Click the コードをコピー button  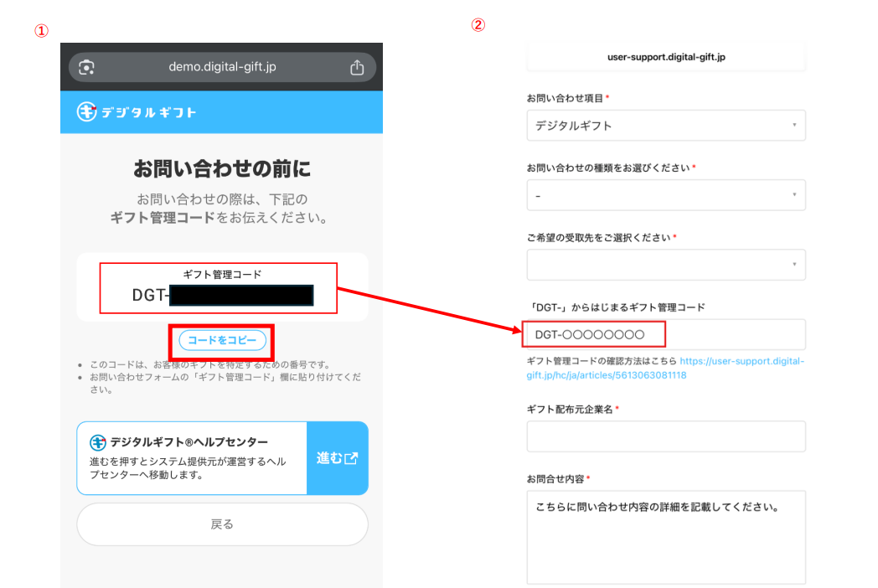pos(222,340)
